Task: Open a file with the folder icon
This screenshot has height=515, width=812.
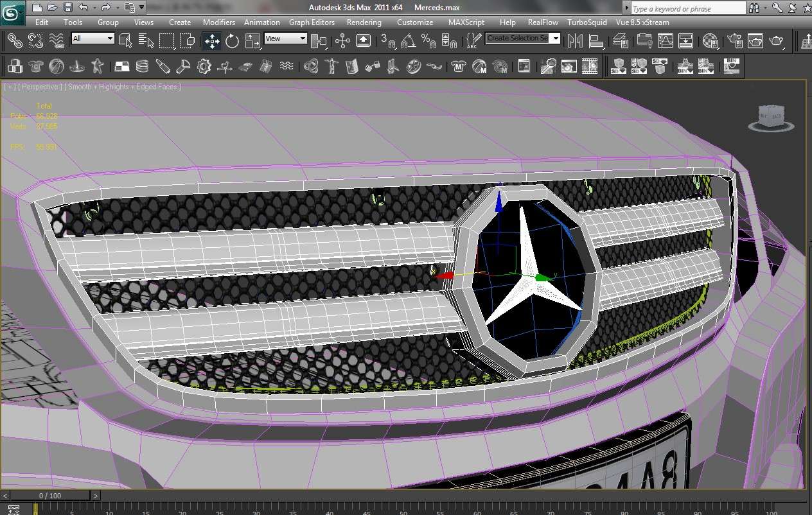Action: pos(53,8)
